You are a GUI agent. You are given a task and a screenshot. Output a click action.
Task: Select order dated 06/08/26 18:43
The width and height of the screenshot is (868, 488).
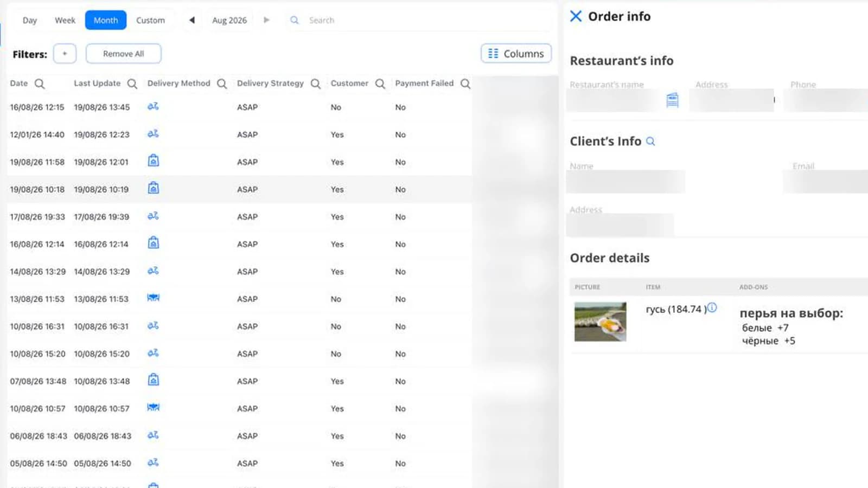(x=239, y=436)
